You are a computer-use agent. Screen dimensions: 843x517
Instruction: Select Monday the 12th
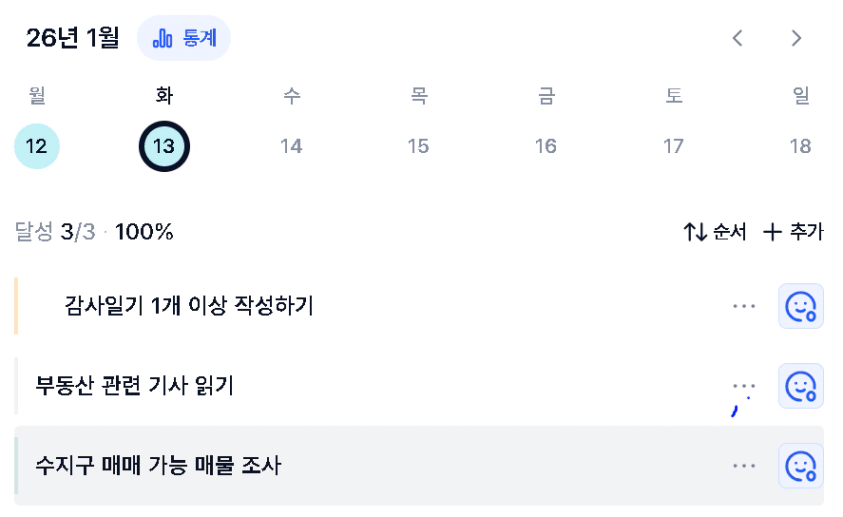[x=37, y=146]
